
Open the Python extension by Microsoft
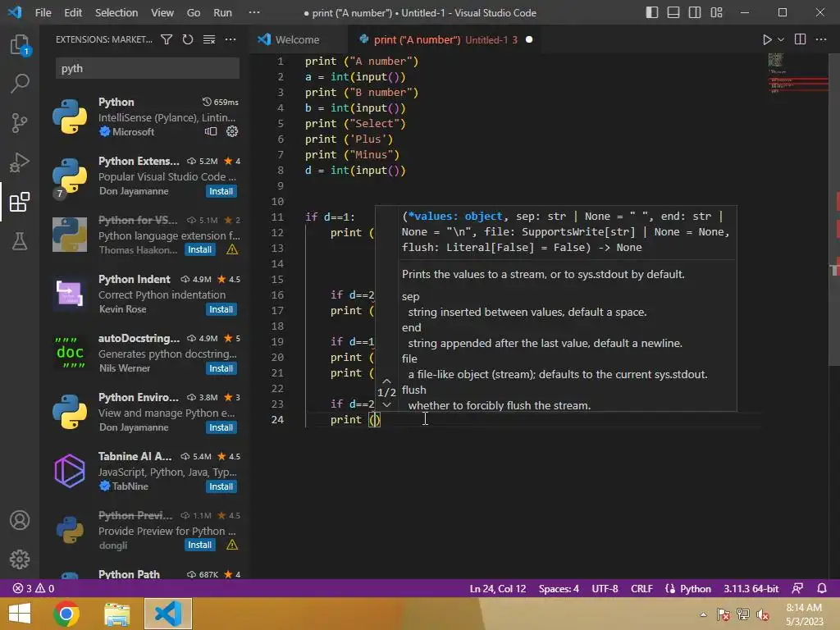click(x=146, y=116)
